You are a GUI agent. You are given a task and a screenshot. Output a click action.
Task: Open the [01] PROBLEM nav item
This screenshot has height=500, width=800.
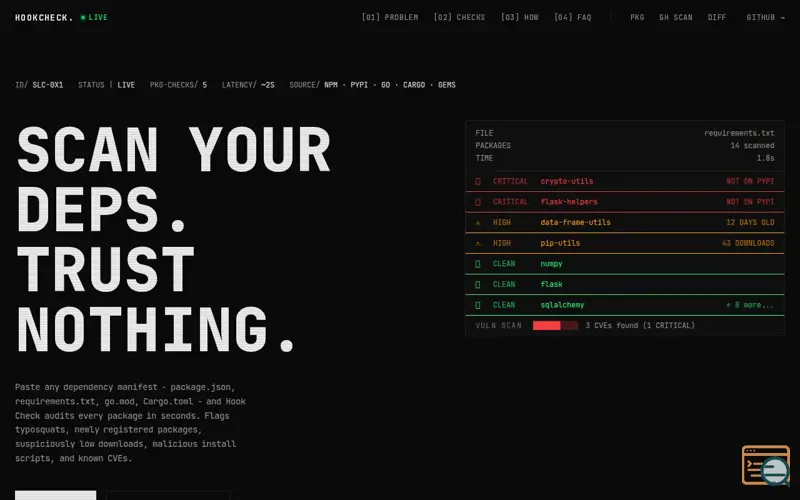coord(390,17)
